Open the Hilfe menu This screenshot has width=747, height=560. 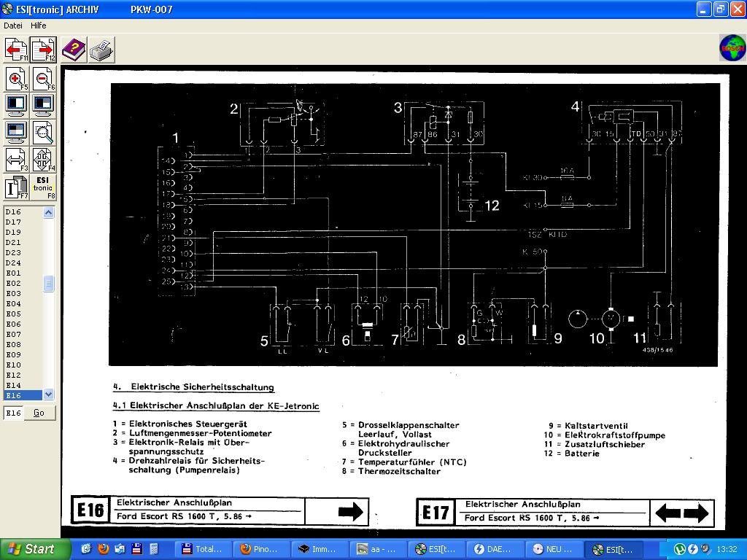38,26
